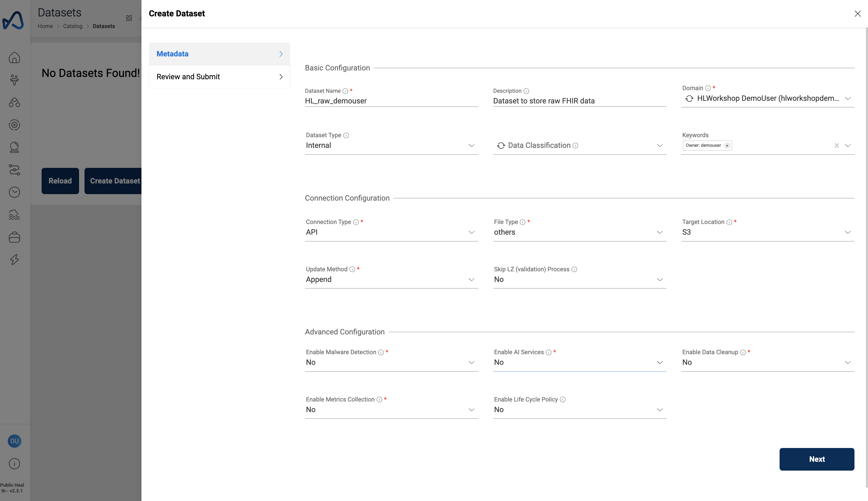Click info icon next to Enable Data Cleanup
The width and height of the screenshot is (868, 501).
(743, 352)
